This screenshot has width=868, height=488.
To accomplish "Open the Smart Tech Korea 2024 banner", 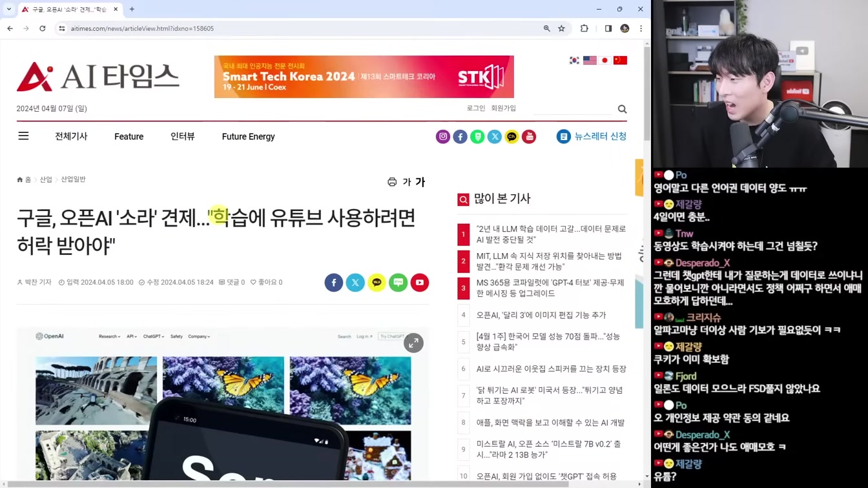I will tap(364, 77).
